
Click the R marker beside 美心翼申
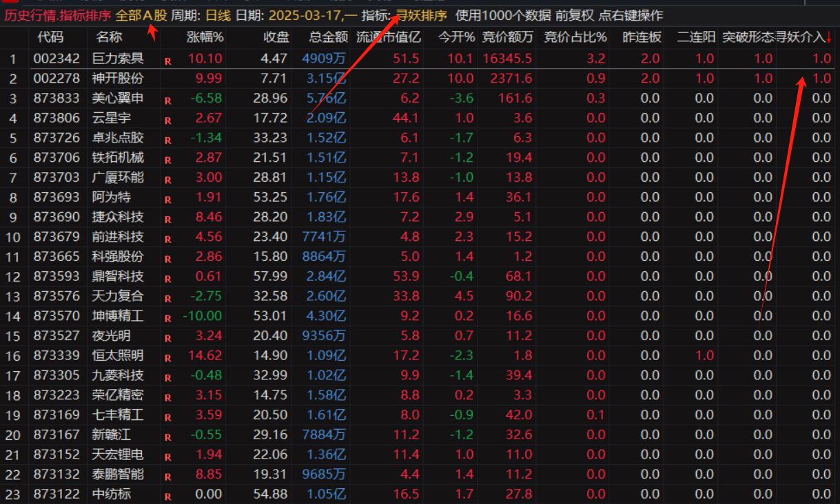point(167,101)
